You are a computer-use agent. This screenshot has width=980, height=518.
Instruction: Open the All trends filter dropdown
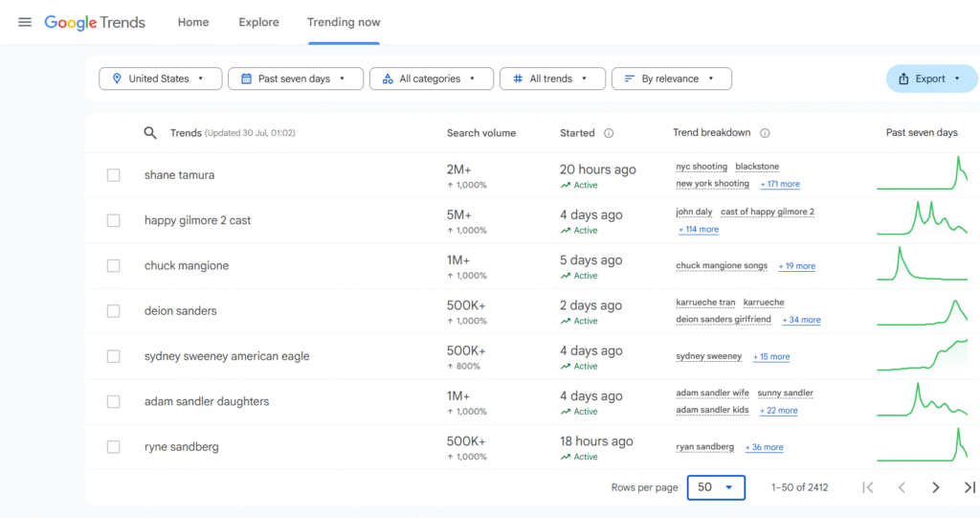pyautogui.click(x=552, y=79)
